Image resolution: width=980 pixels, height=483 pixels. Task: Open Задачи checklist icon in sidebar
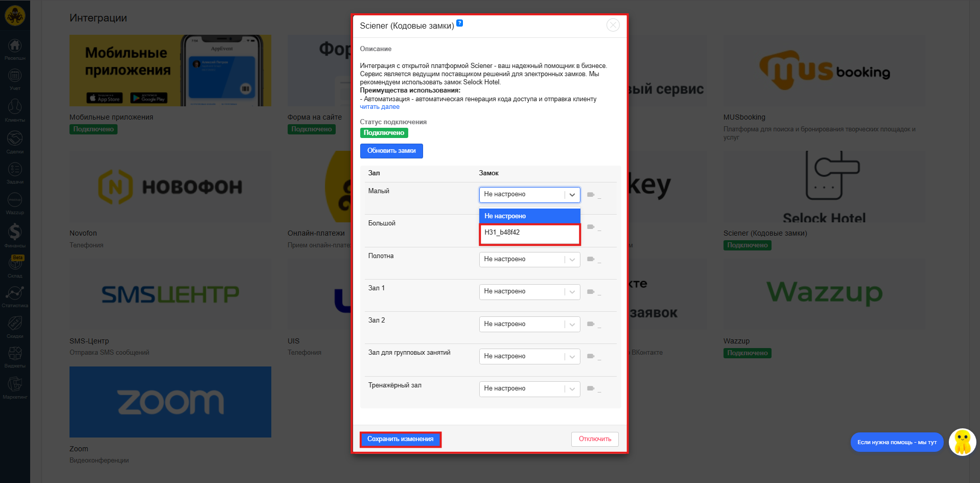(x=15, y=173)
